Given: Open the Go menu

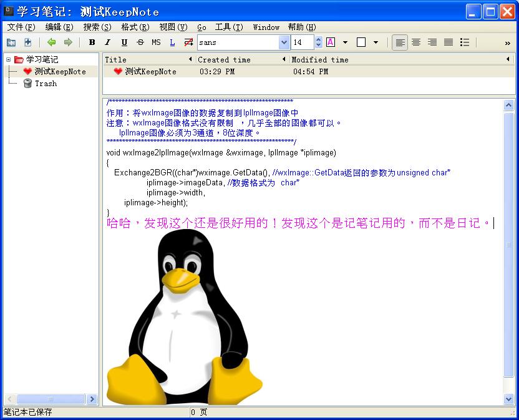Looking at the screenshot, I should point(201,27).
